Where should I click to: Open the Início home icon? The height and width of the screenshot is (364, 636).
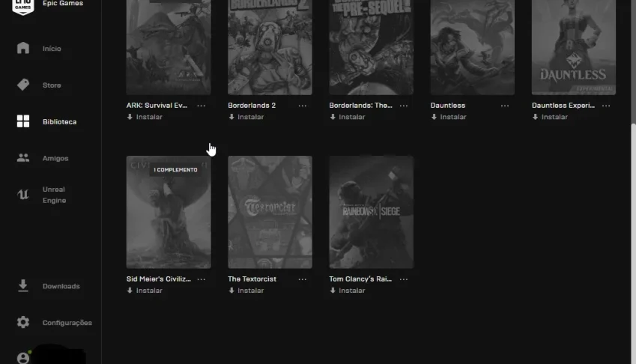23,48
